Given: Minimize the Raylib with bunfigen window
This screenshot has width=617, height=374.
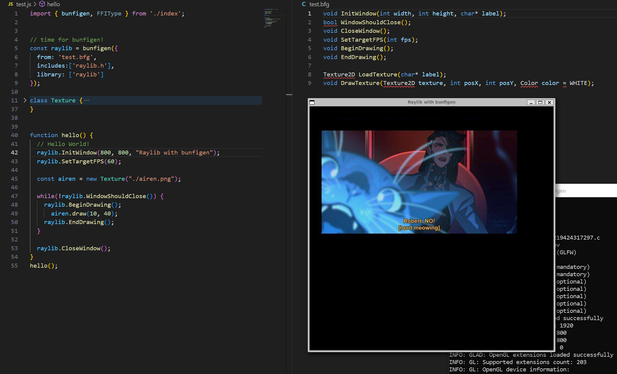Looking at the screenshot, I should (531, 102).
